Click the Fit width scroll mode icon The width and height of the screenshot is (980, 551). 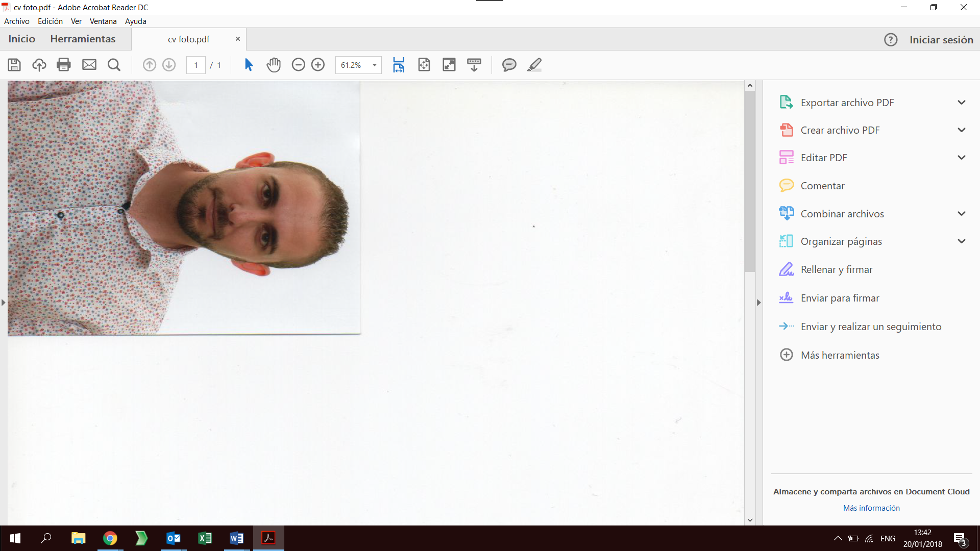[399, 65]
